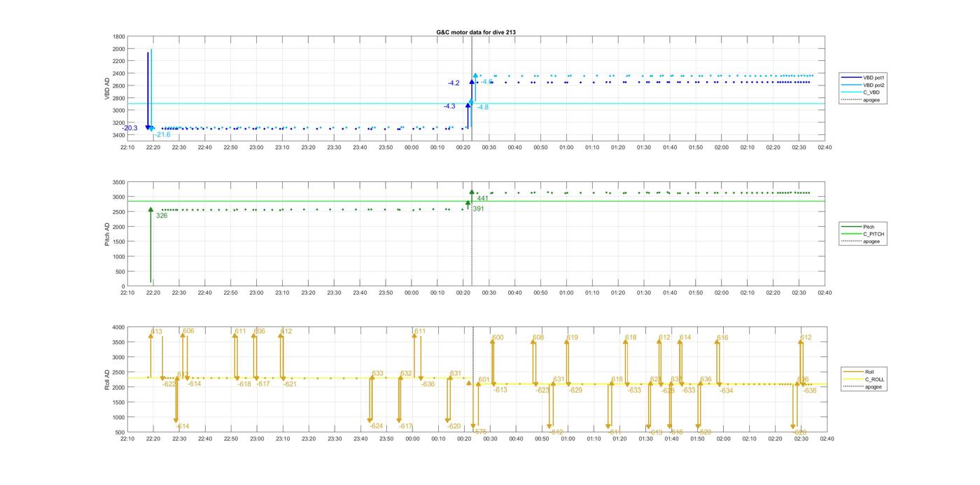This screenshot has width=980, height=485.
Task: Click the "1800" tick on the VBD axis
Action: [x=119, y=36]
